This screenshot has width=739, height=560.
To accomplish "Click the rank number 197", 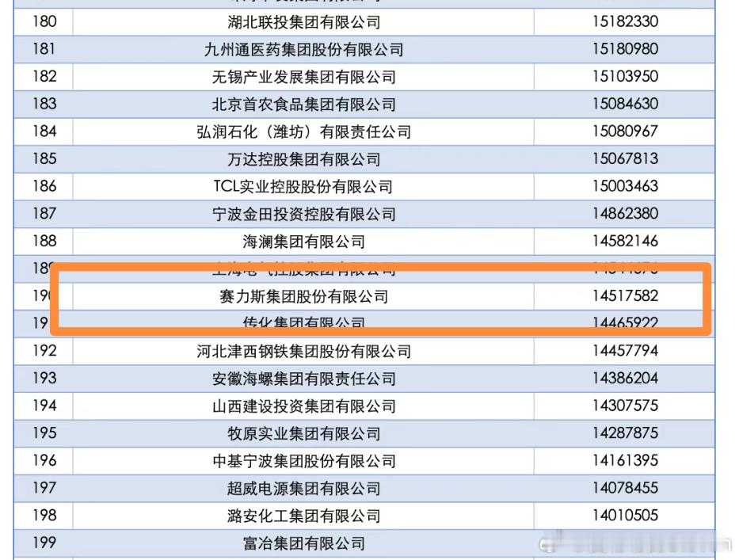I will coord(45,487).
